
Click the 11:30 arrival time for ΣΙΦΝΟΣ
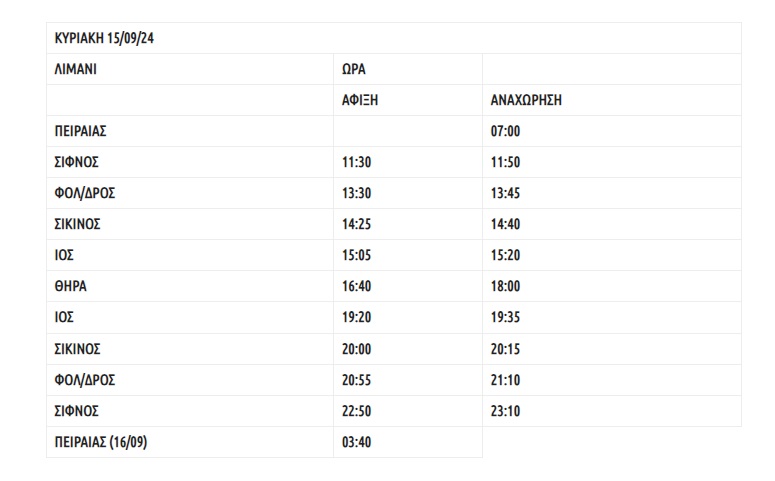tap(356, 162)
